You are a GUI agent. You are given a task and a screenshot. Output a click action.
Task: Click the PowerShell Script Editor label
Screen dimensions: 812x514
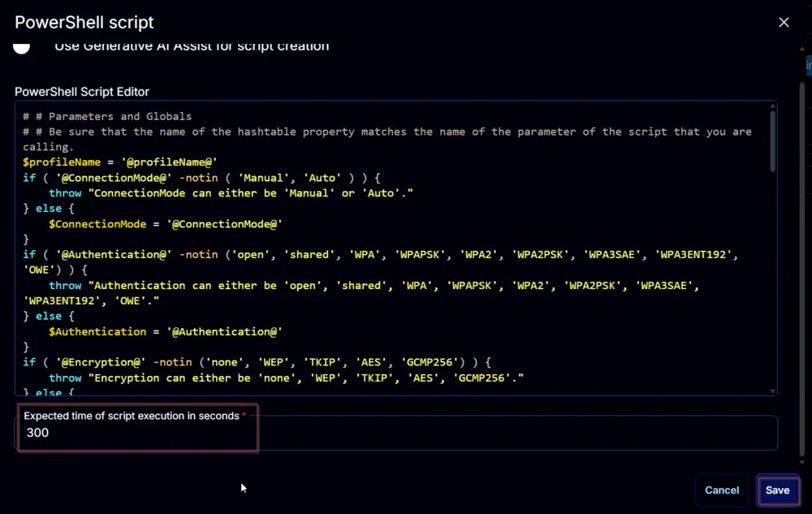click(x=82, y=92)
